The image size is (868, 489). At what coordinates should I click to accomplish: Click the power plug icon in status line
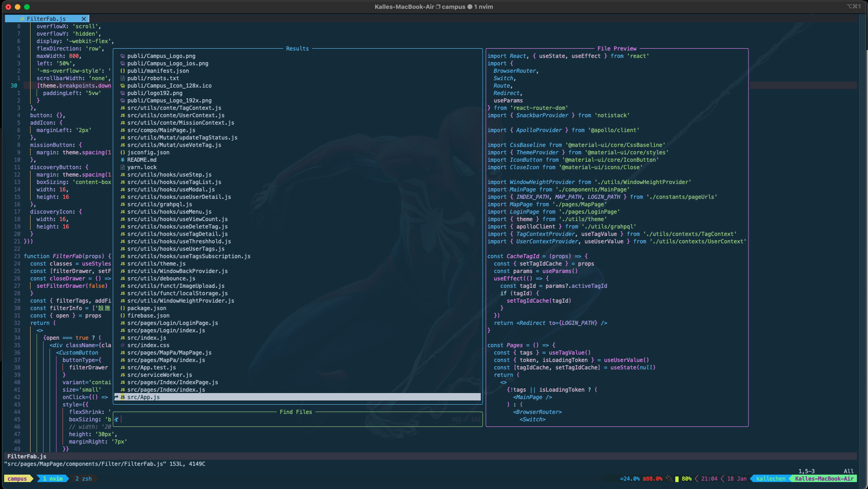pos(669,479)
